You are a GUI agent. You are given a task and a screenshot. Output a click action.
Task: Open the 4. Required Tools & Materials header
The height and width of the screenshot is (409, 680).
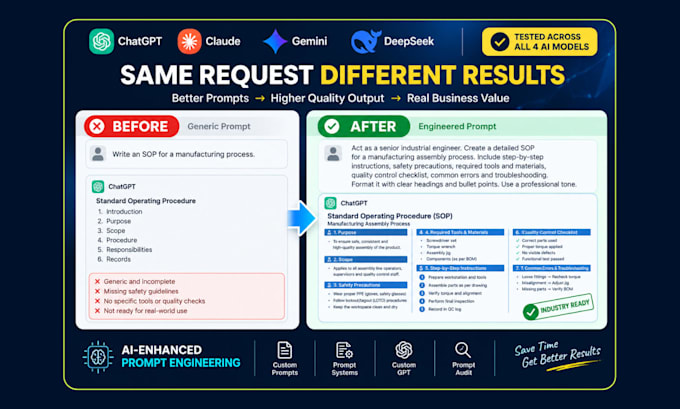point(461,232)
